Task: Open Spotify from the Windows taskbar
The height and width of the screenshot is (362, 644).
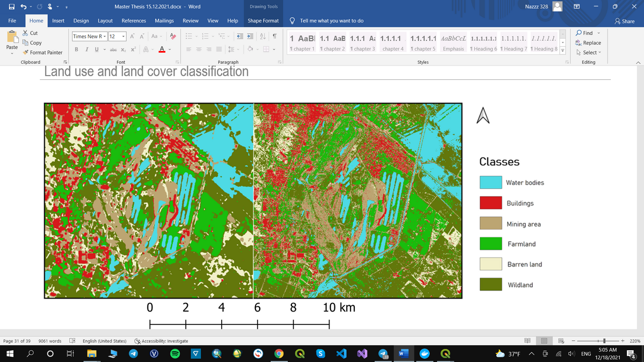Action: pyautogui.click(x=174, y=354)
